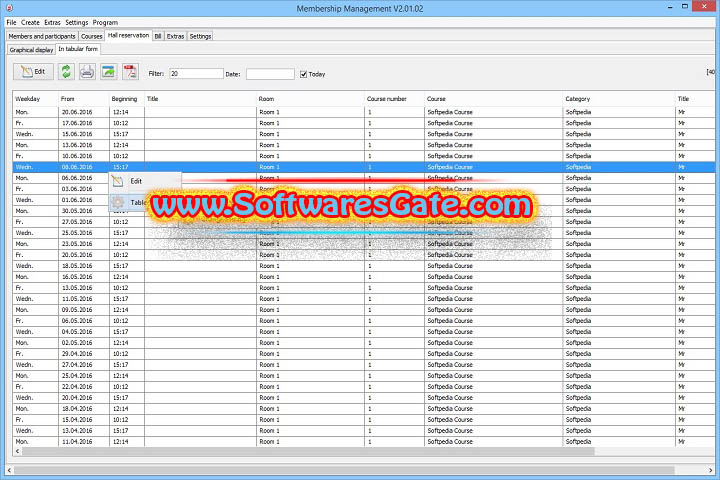The width and height of the screenshot is (720, 480).
Task: Switch to Members and participants tab
Action: pos(42,36)
